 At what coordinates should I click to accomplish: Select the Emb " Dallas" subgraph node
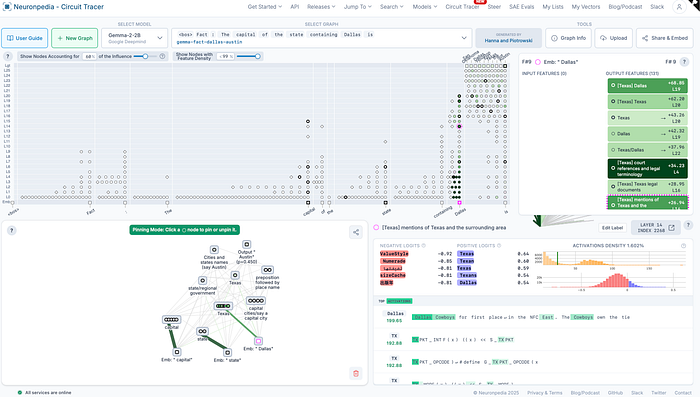pyautogui.click(x=258, y=341)
